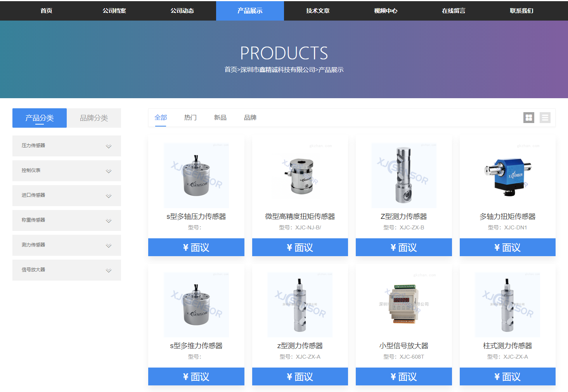Screen dimensions: 568x392
Task: Click the 柱式测力传感器 product title link
Action: (507, 345)
